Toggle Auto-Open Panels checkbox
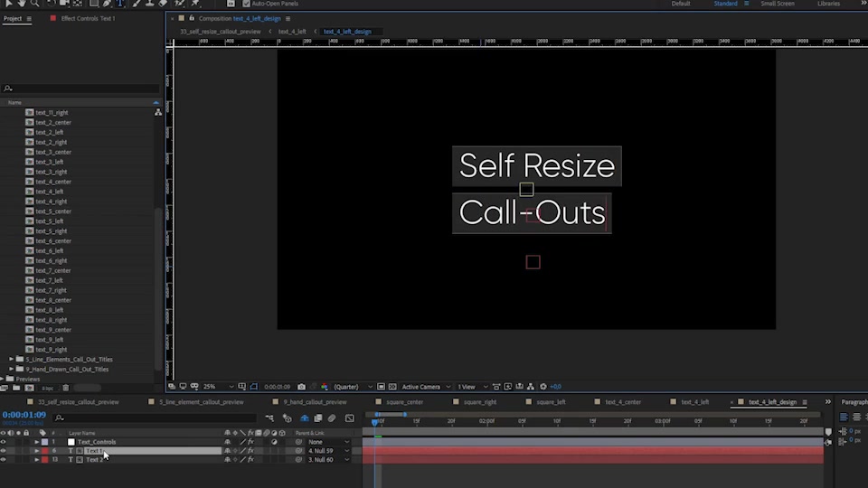 246,4
